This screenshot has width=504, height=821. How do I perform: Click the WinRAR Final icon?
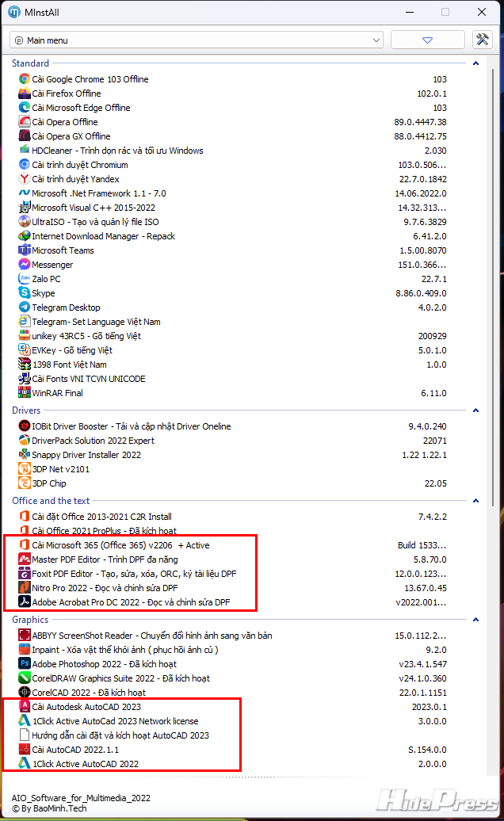[25, 393]
